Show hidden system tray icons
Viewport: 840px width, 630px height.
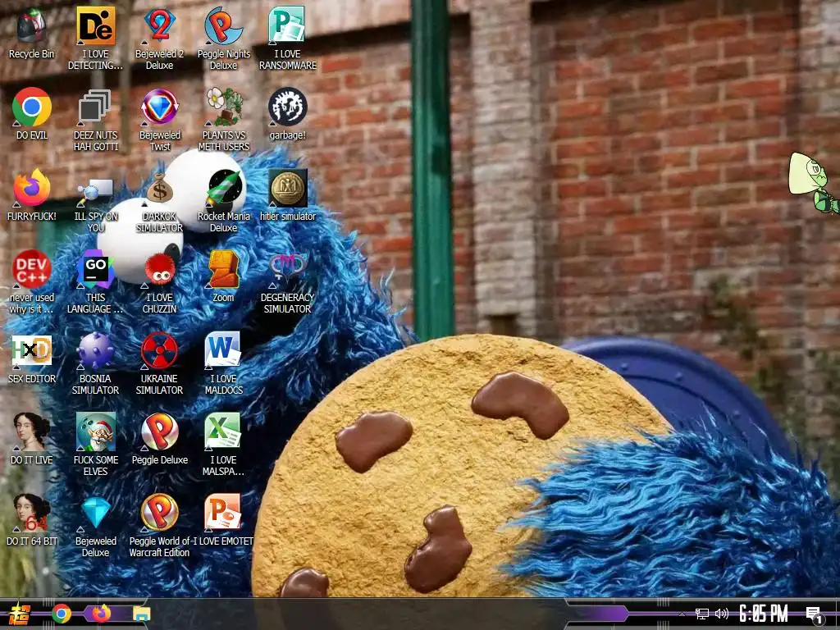pos(682,614)
